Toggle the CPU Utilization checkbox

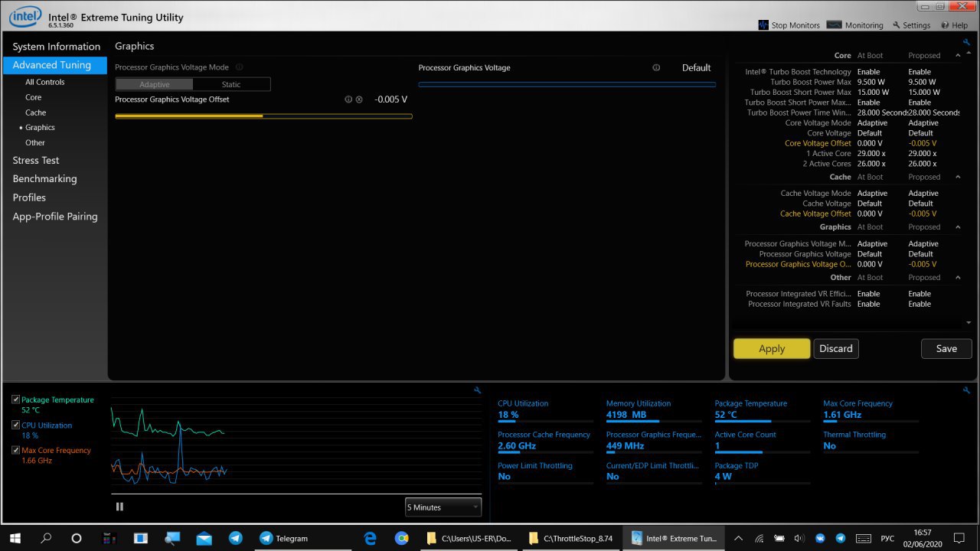pos(16,425)
